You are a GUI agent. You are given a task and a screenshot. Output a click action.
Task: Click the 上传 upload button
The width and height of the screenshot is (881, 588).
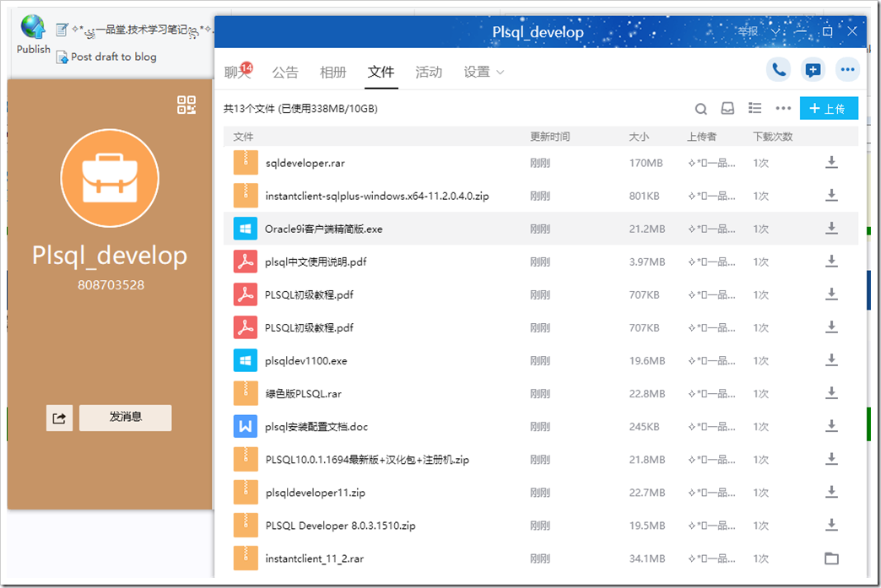click(x=829, y=108)
